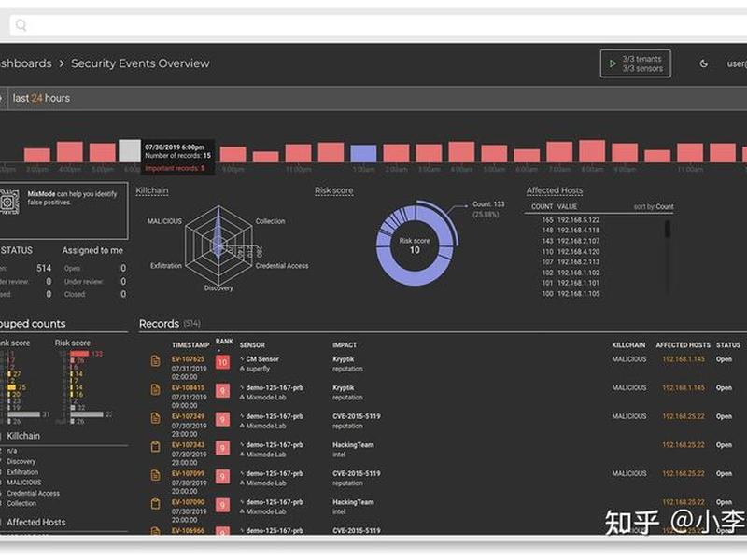This screenshot has height=560, width=747.
Task: Sort records by TIMESTAMP column
Action: [190, 344]
